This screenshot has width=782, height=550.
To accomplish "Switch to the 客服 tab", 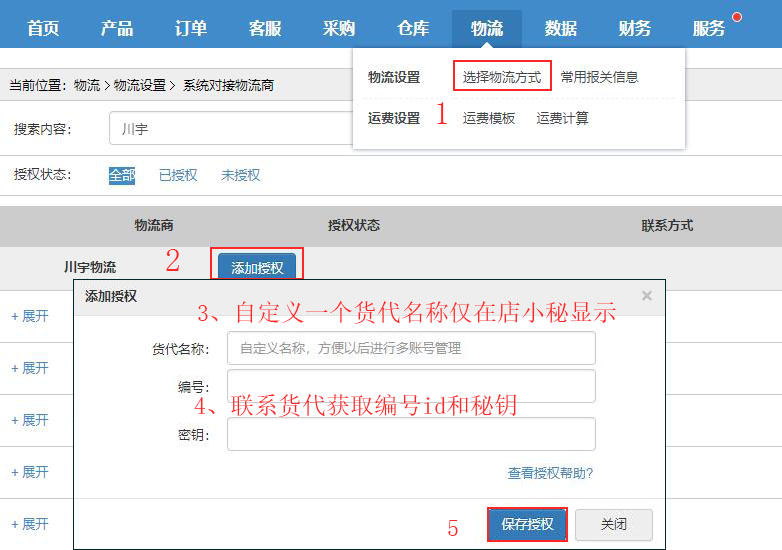I will (x=265, y=28).
